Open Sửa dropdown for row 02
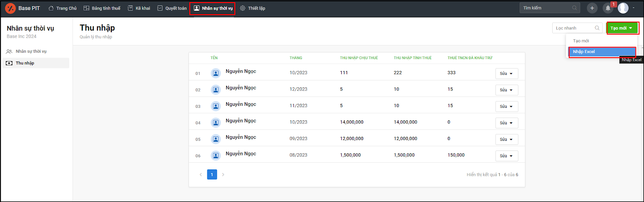This screenshot has width=644, height=202. coord(506,90)
